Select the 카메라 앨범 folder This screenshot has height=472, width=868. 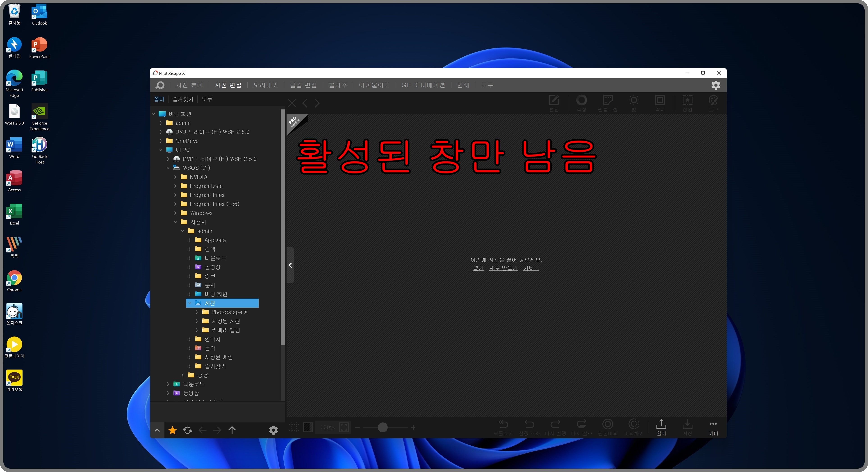pyautogui.click(x=226, y=330)
